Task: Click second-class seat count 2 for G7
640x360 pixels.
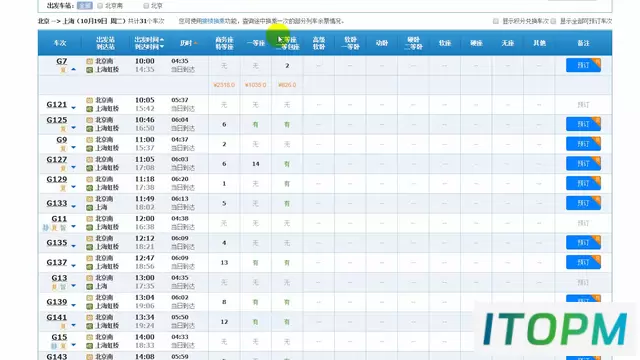Action: tap(287, 65)
